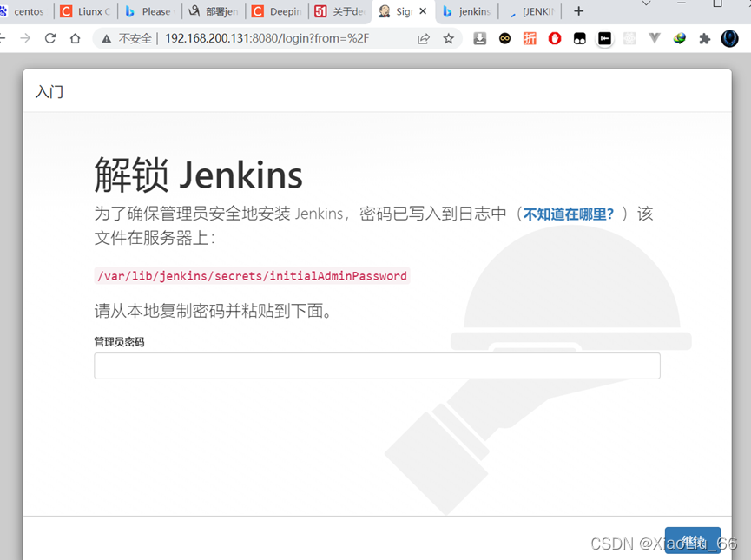Click the initialAdminPassword file path text
Screen dimensions: 751x560
pos(252,276)
